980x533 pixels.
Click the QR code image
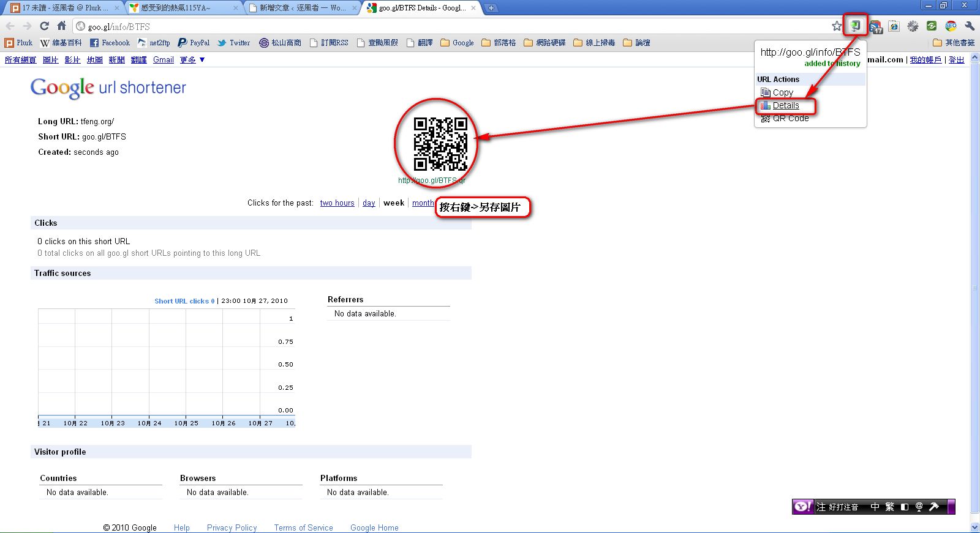(440, 144)
